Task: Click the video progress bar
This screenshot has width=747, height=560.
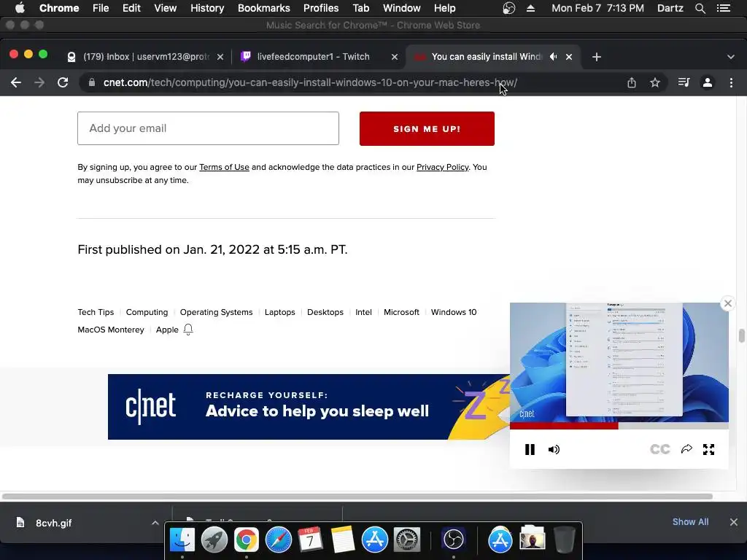Action: (619, 426)
